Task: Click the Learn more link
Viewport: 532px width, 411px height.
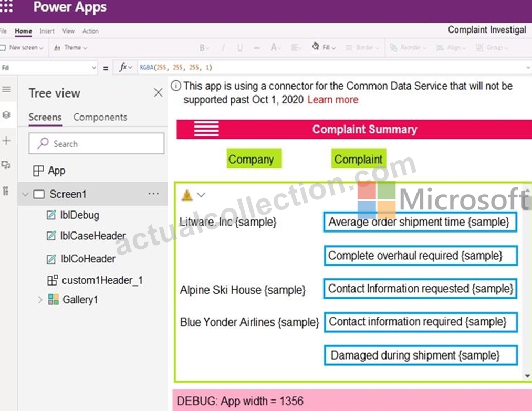Action: point(333,100)
